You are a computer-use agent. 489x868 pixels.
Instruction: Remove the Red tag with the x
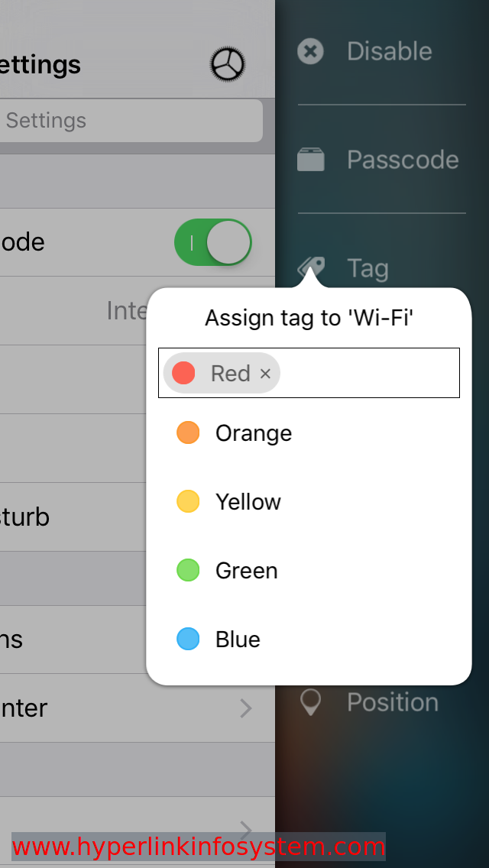(x=265, y=374)
